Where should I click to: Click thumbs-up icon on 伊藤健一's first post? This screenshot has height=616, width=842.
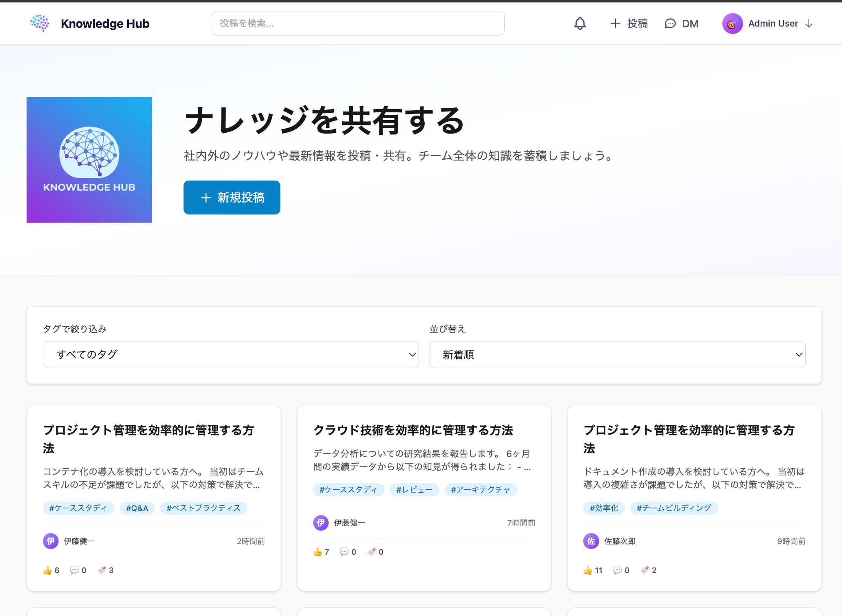click(47, 570)
